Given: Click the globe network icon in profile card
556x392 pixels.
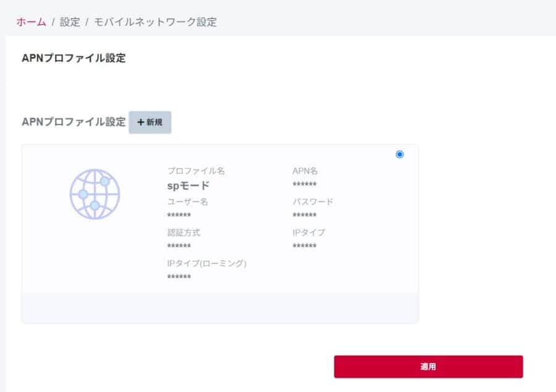Looking at the screenshot, I should pos(95,193).
